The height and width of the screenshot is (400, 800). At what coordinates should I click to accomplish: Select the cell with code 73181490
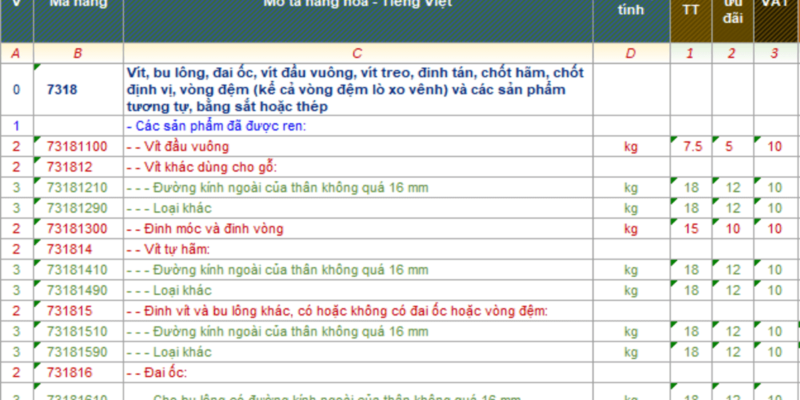click(77, 290)
